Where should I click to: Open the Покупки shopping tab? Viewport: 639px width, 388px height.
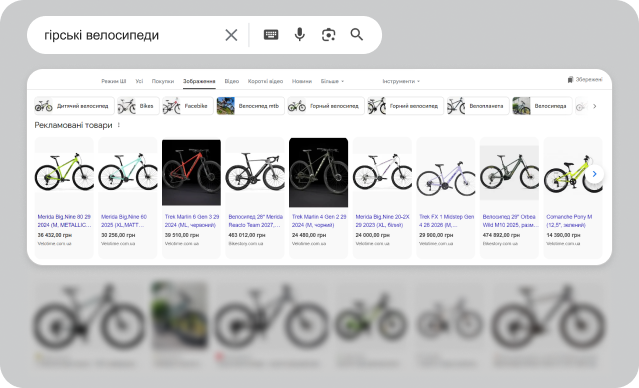(163, 81)
